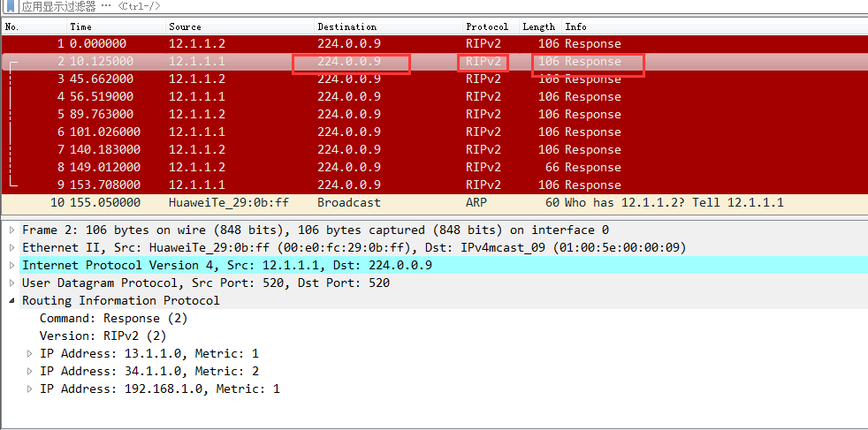Select Ethernet II source HuaweiTe text line

click(x=354, y=247)
